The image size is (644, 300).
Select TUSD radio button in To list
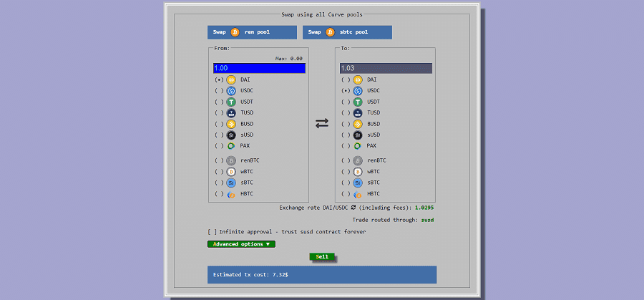click(x=346, y=112)
